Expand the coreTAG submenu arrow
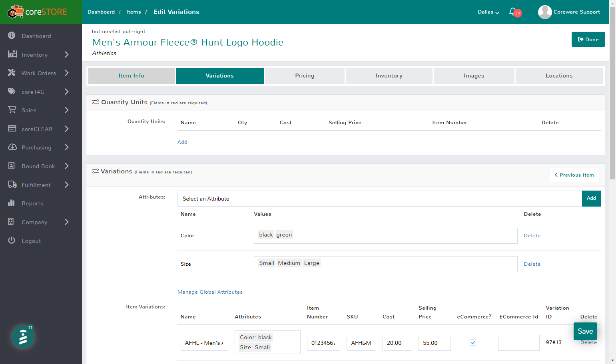Viewport: 616px width, 364px height. pyautogui.click(x=67, y=91)
